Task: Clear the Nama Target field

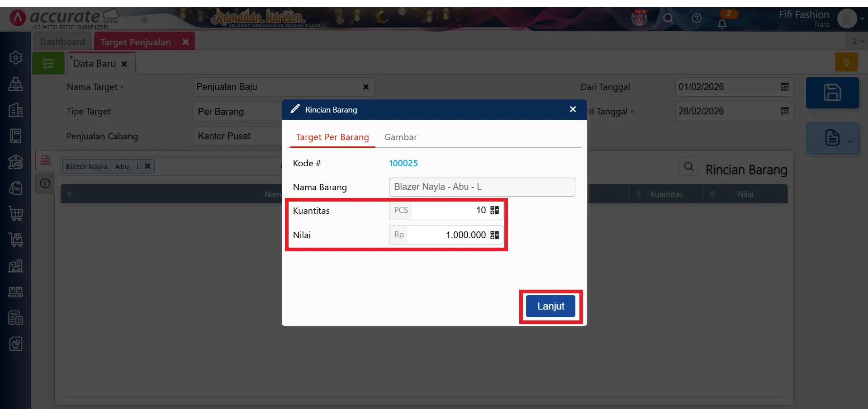Action: [x=365, y=87]
